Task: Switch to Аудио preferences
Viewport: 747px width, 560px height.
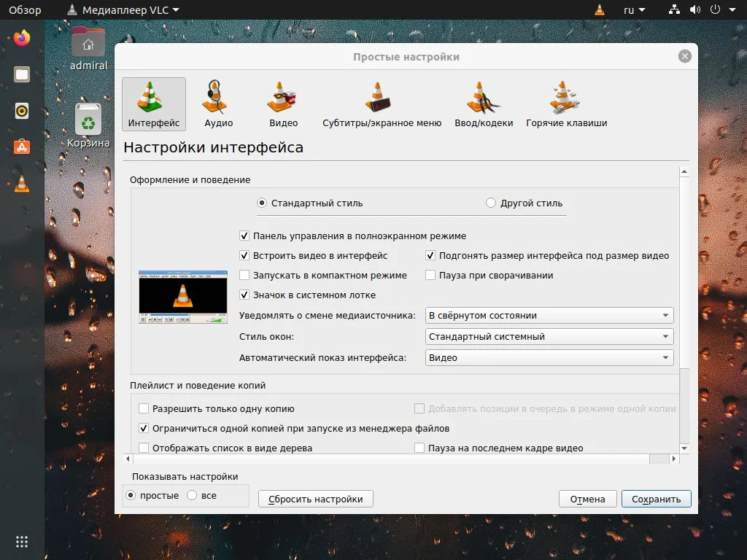Action: coord(218,104)
